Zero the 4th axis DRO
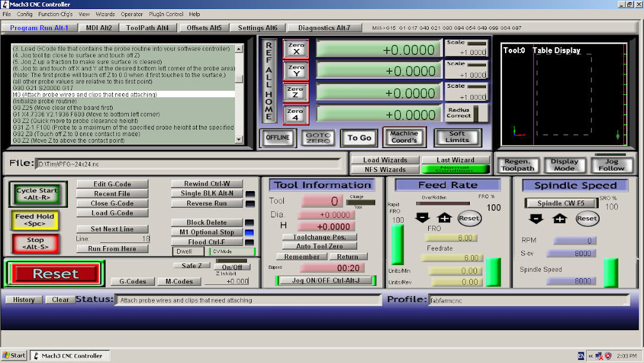This screenshot has height=363, width=644. [x=296, y=114]
